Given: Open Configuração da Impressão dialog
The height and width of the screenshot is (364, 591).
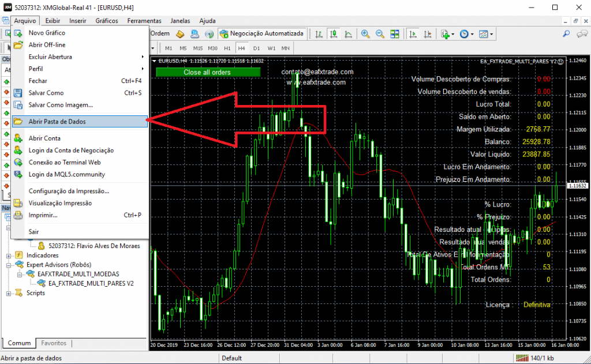Looking at the screenshot, I should 80,191.
